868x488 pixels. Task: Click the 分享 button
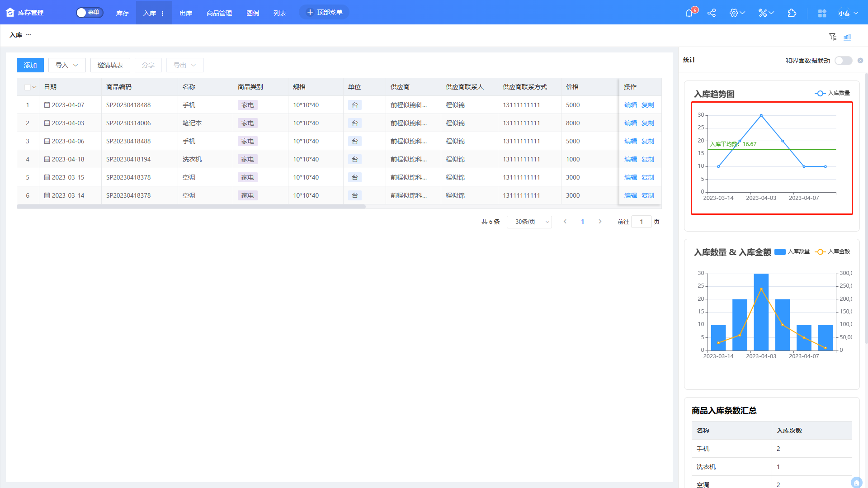coord(148,65)
